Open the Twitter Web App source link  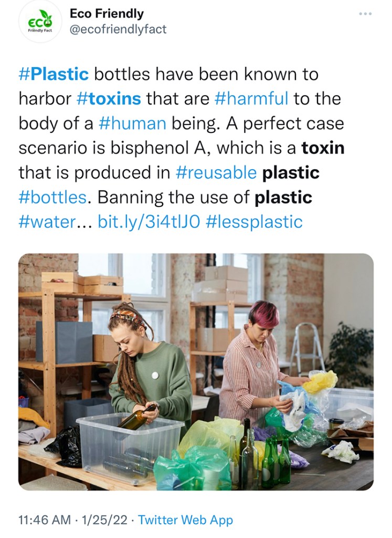click(x=185, y=520)
